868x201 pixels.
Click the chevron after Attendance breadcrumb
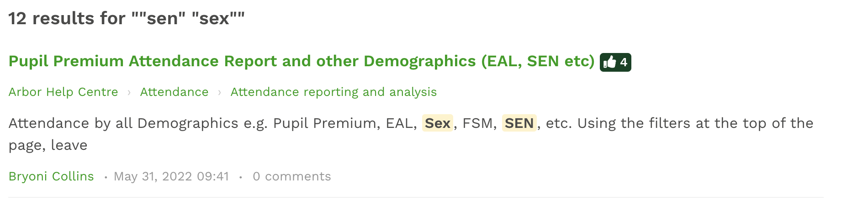coord(220,93)
